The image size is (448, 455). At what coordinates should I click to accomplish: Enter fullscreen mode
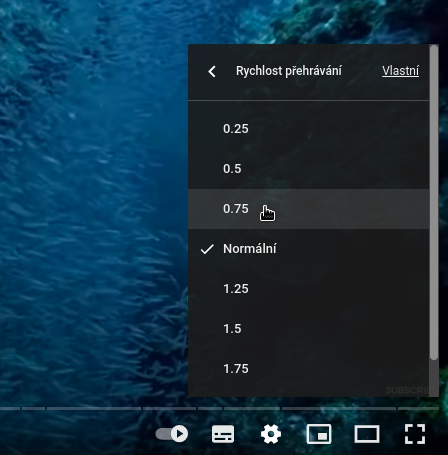pyautogui.click(x=415, y=434)
